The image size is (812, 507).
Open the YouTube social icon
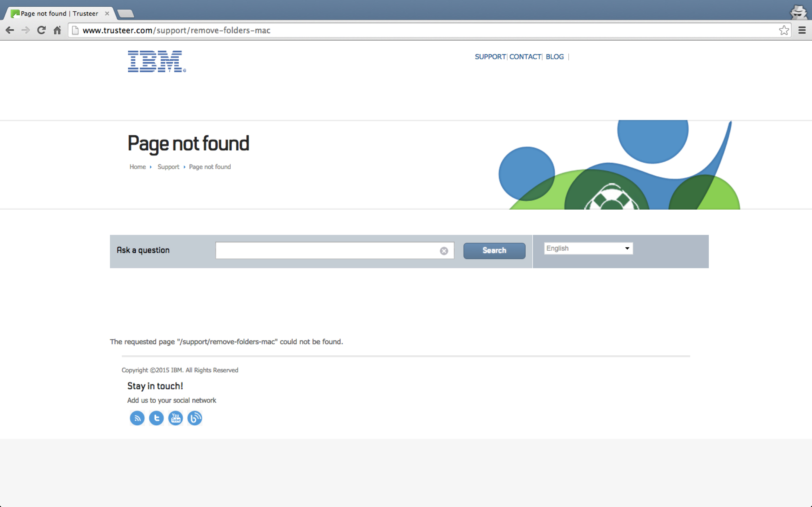[175, 418]
